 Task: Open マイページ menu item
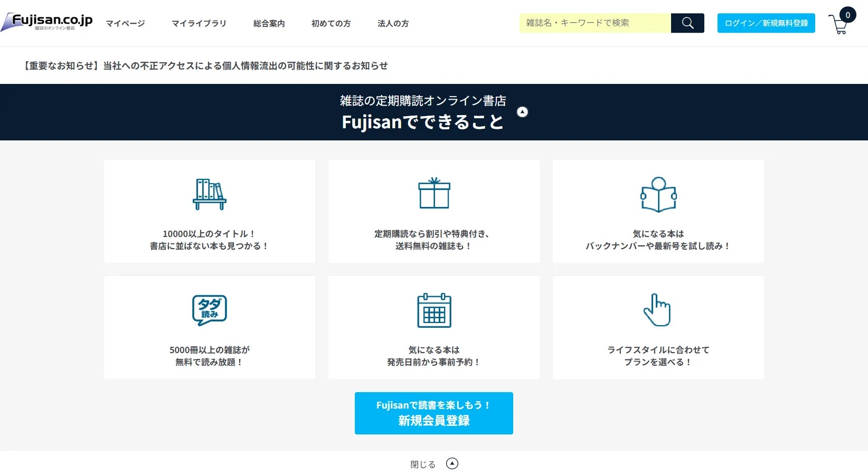pos(125,23)
